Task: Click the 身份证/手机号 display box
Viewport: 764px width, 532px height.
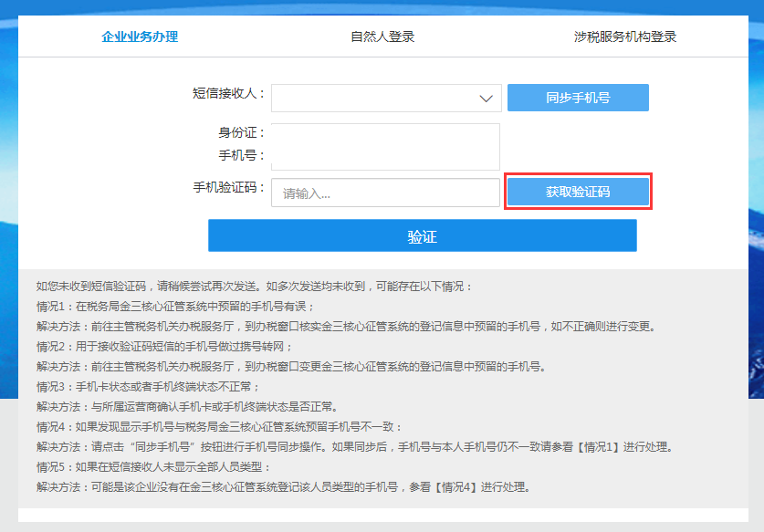Action: tap(383, 146)
